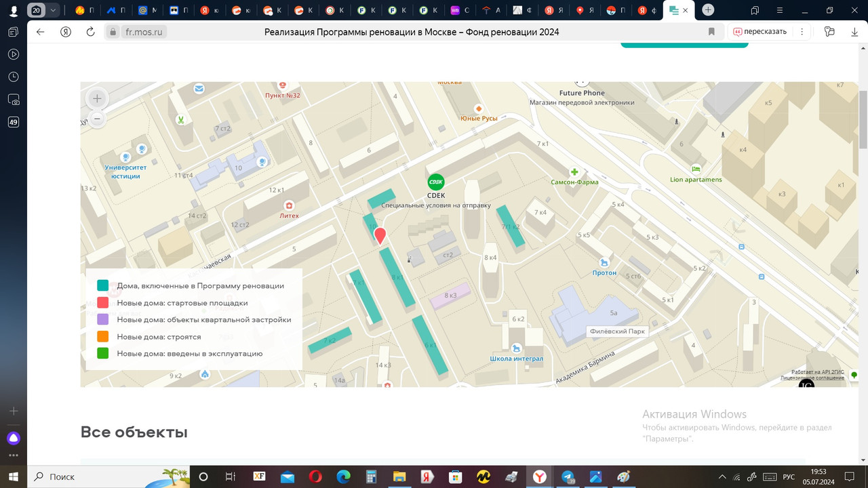Open the tab list dropdown arrow

[x=53, y=10]
